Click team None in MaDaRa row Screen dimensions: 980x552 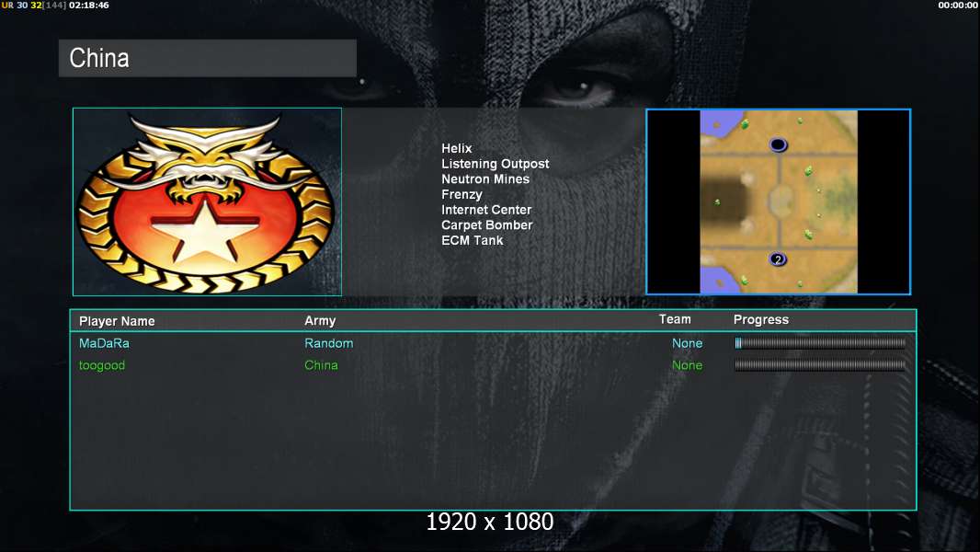687,343
